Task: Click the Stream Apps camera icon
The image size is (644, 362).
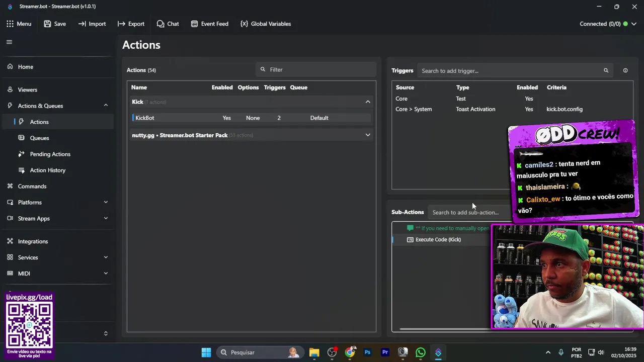Action: 10,218
